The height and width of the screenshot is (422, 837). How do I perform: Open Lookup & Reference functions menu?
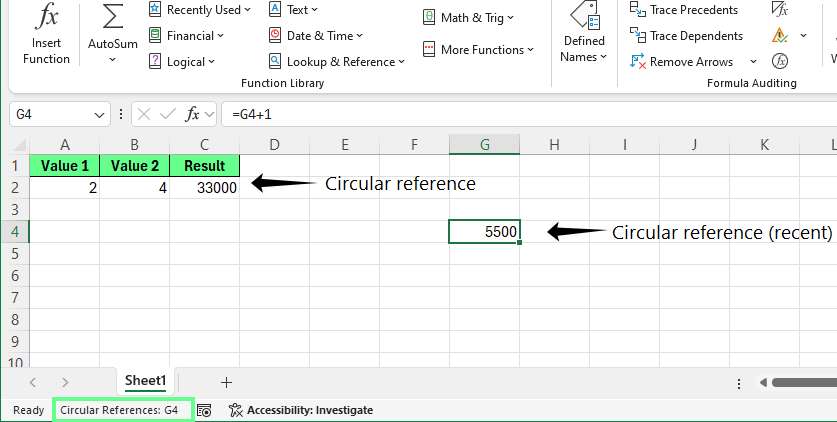click(x=337, y=62)
